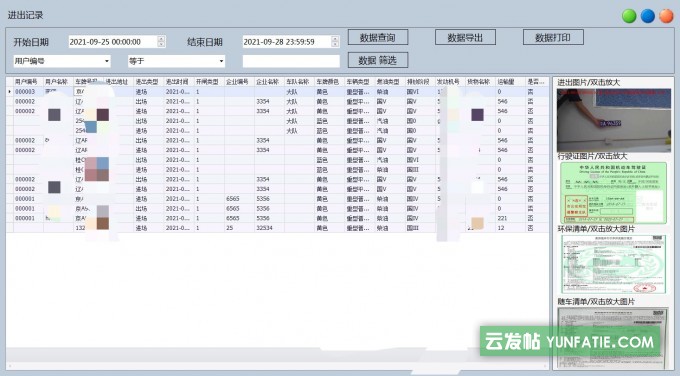Click the plate cell starting with 132
680x376 pixels.
point(88,228)
